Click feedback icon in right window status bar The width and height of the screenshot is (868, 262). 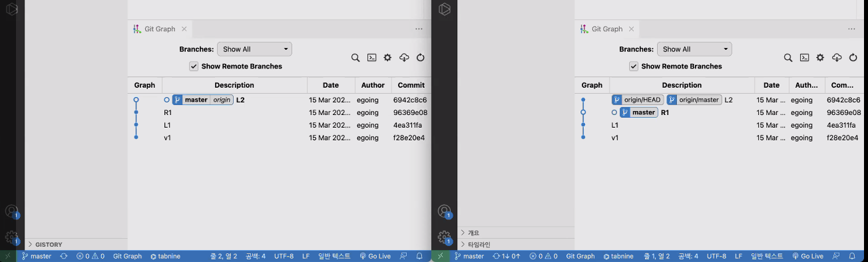[836, 256]
